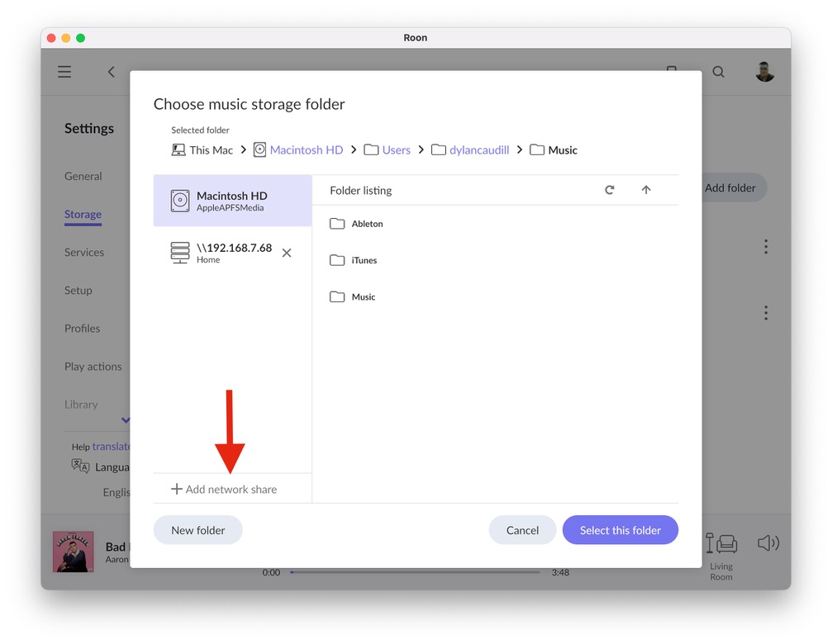Open Setup settings tab

tap(78, 291)
